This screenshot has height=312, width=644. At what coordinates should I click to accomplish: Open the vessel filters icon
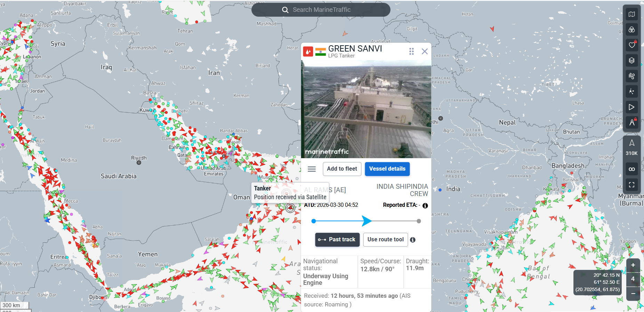(631, 30)
